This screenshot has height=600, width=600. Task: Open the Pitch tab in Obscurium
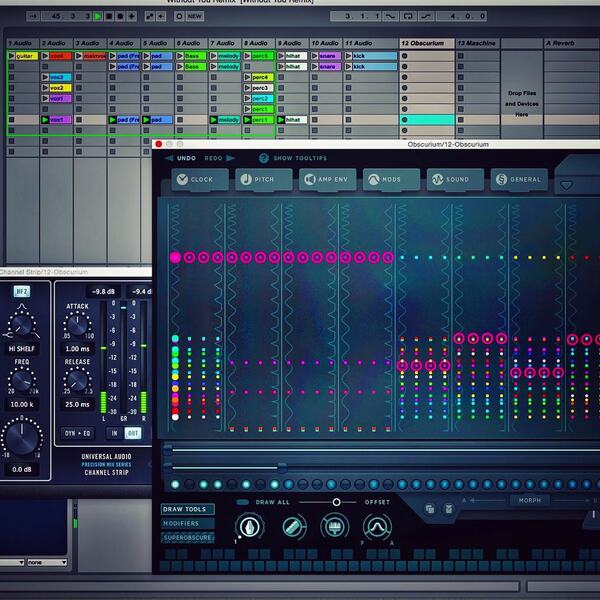(x=264, y=179)
